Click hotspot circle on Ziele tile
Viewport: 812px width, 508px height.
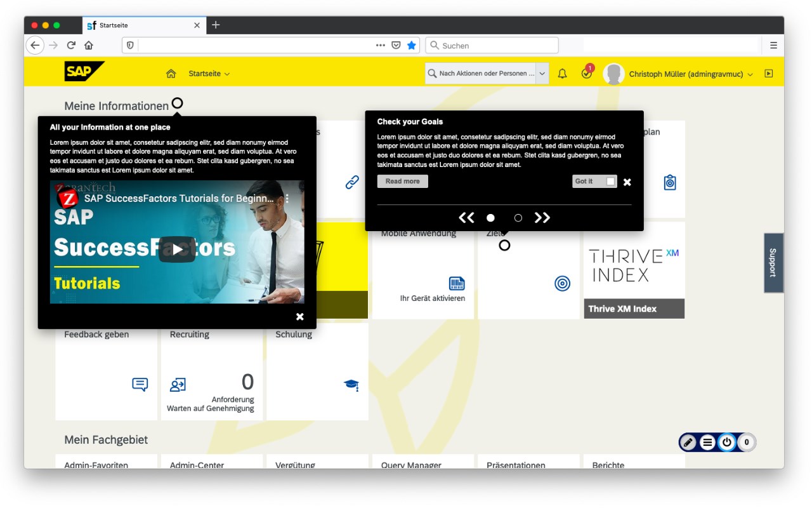pyautogui.click(x=504, y=245)
